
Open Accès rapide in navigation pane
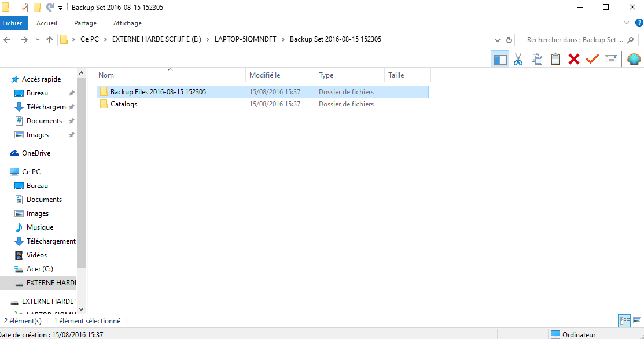[x=41, y=79]
